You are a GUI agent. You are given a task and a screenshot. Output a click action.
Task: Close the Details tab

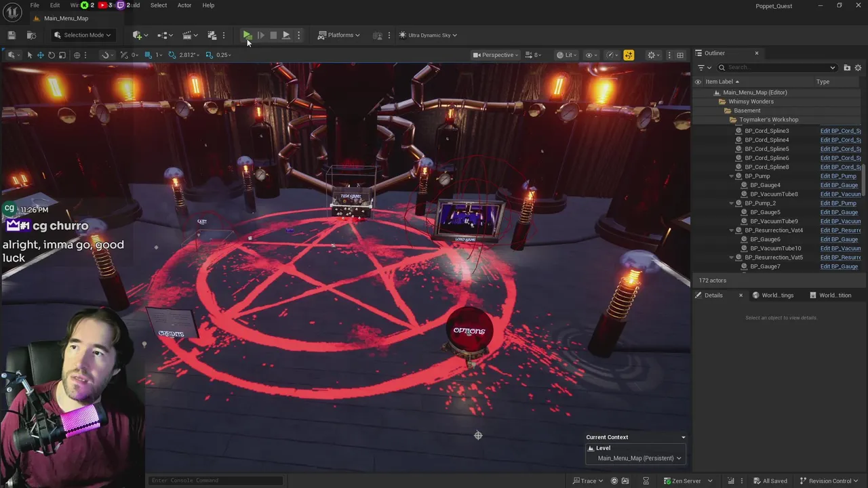(x=741, y=296)
